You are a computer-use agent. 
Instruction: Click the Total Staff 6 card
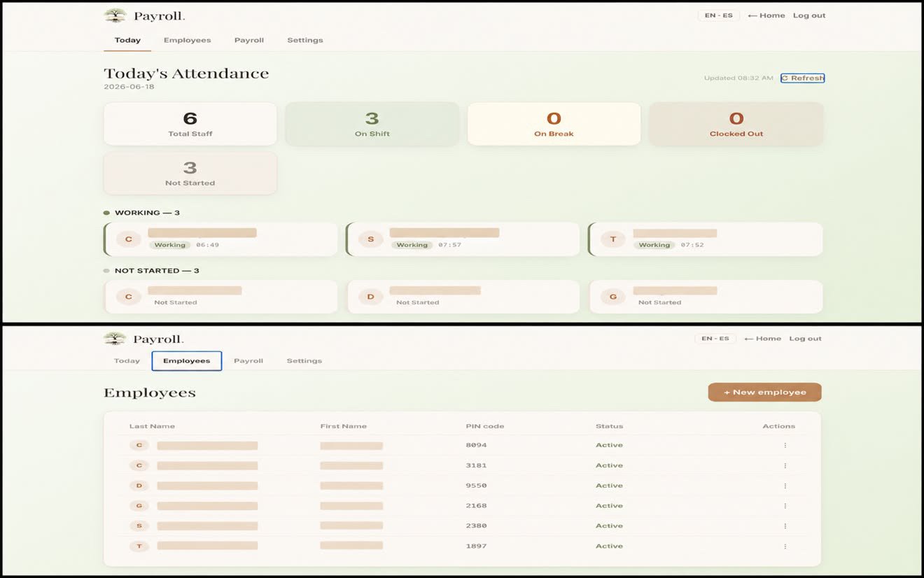tap(190, 124)
